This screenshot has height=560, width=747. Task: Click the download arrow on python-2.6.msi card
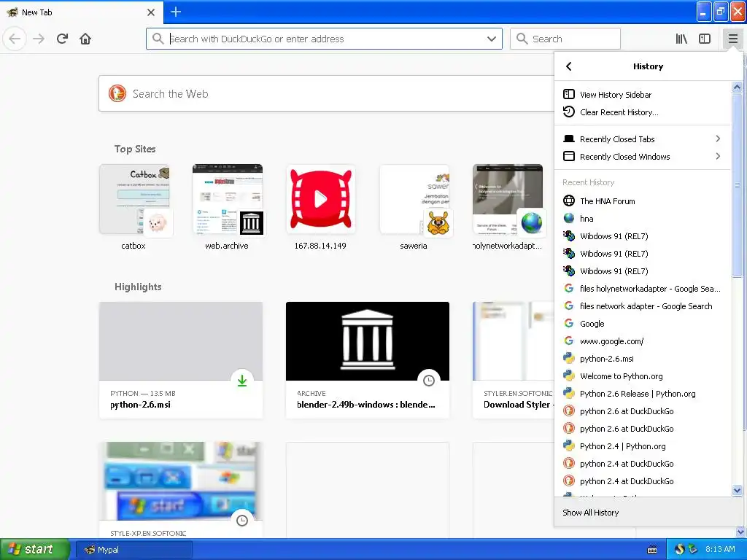242,381
